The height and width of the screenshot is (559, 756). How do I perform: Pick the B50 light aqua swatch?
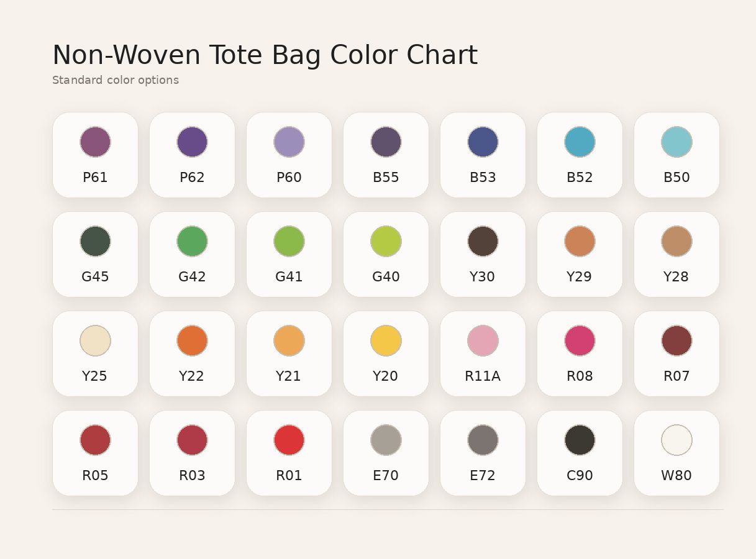[676, 142]
